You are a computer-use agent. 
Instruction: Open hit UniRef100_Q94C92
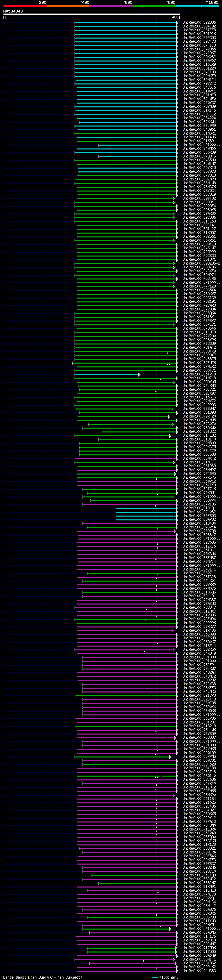pos(199,26)
